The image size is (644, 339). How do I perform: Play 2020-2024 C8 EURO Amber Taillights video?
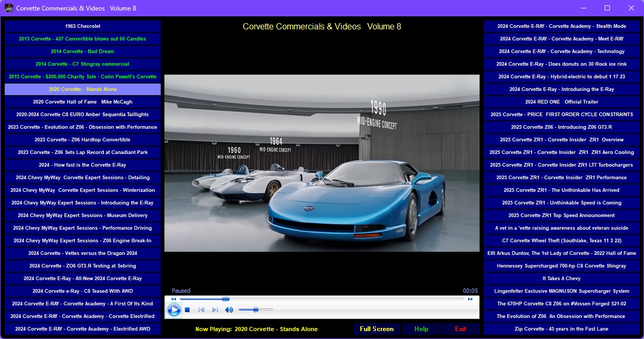[82, 115]
